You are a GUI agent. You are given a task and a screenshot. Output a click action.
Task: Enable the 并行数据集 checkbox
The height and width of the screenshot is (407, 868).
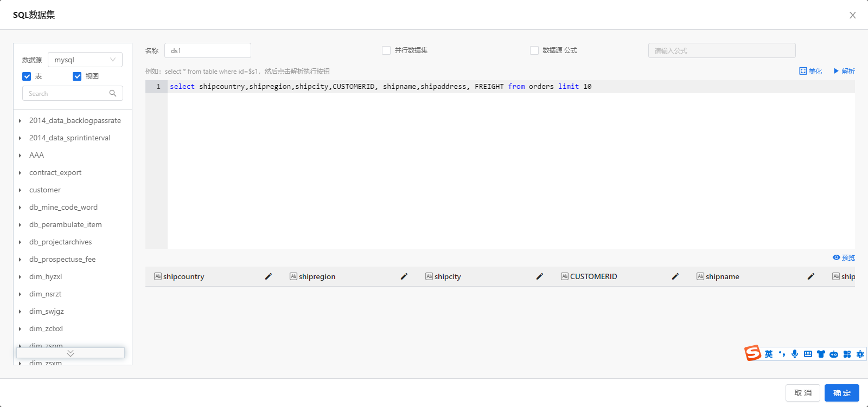tap(386, 50)
